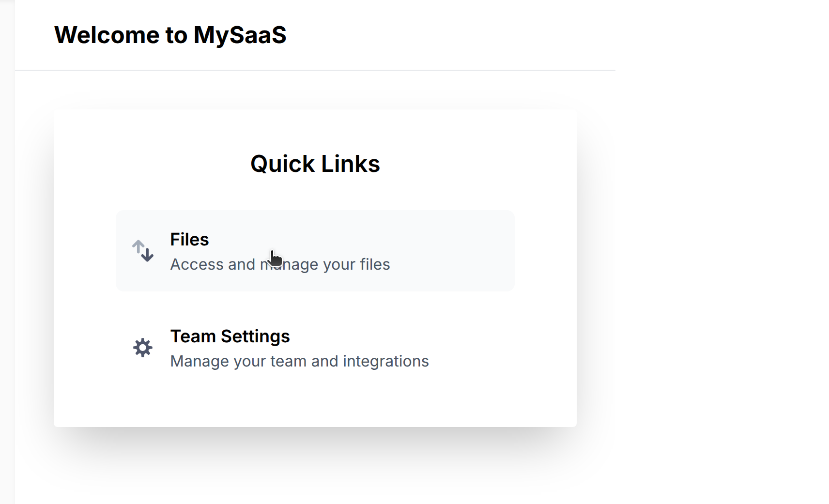Click the Welcome to MySaaS heading

click(170, 34)
